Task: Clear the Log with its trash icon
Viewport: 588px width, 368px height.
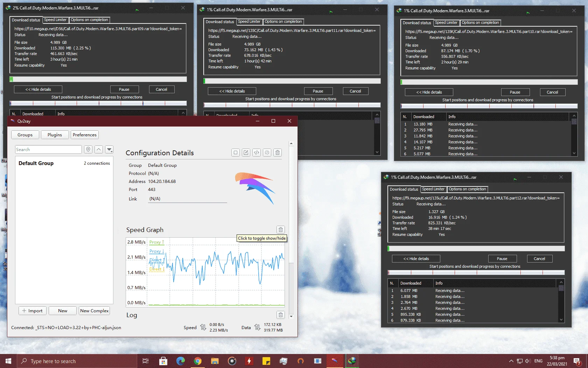Action: pyautogui.click(x=281, y=315)
